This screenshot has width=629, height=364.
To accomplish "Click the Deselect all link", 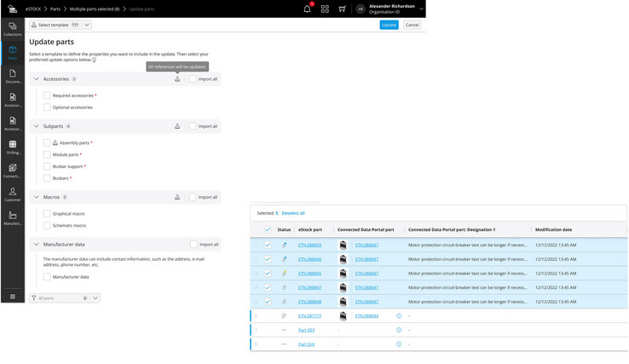I will click(293, 213).
